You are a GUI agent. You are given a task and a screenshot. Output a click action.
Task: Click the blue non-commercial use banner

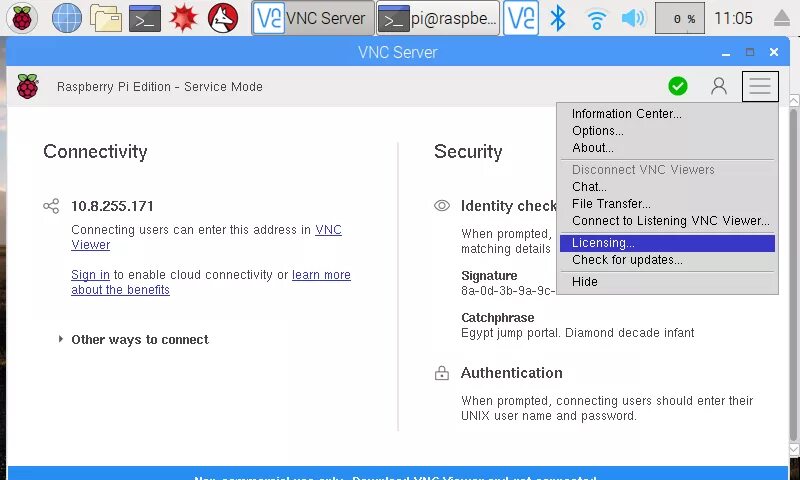click(x=398, y=473)
